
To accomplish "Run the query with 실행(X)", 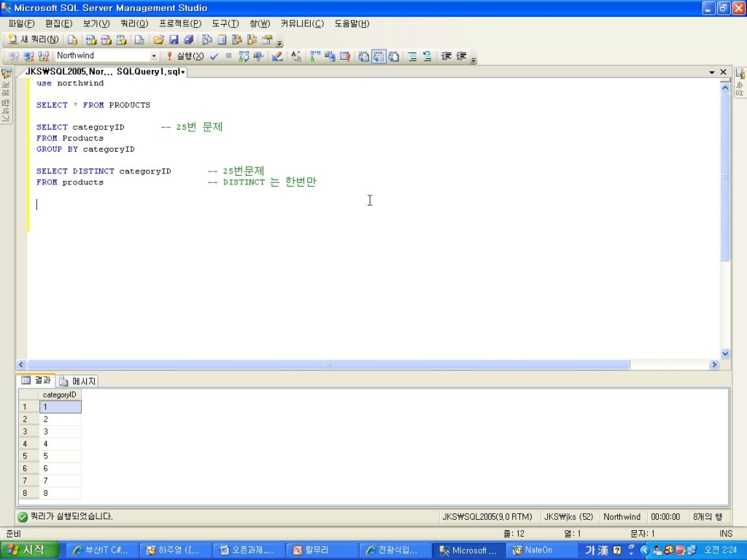I will [185, 56].
